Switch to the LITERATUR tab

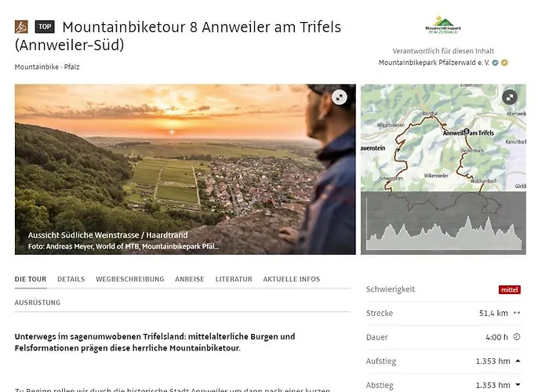tap(234, 279)
